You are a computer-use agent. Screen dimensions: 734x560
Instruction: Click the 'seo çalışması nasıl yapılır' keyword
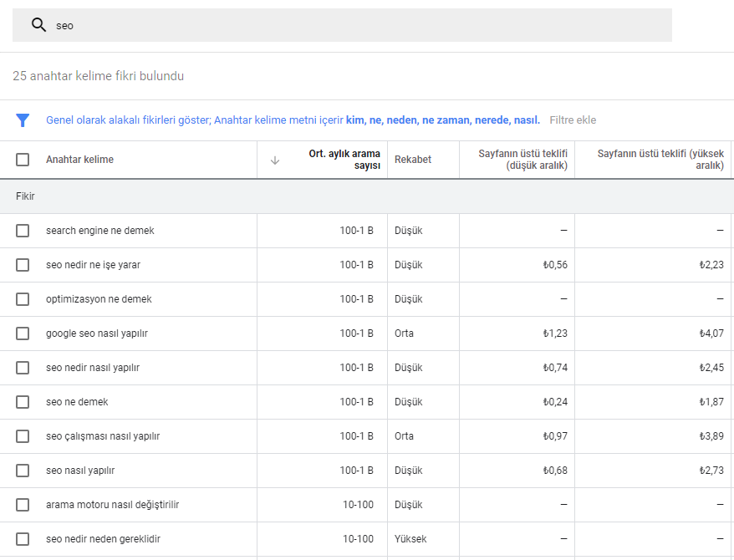tap(103, 436)
